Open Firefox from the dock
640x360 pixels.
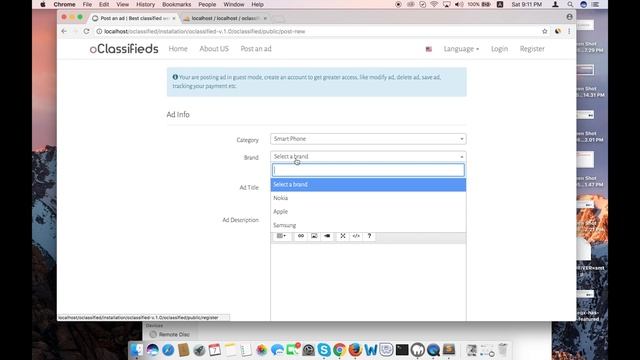[355, 350]
